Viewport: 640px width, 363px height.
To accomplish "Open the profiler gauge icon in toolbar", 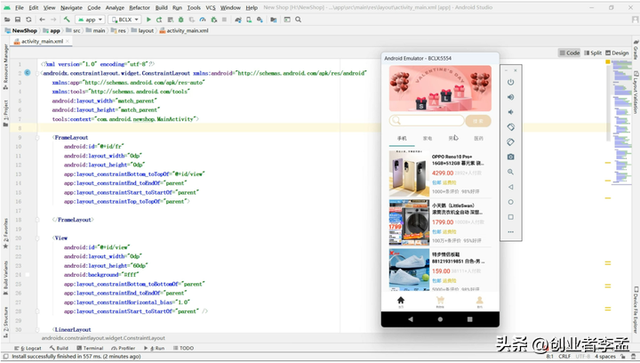I will [x=202, y=20].
